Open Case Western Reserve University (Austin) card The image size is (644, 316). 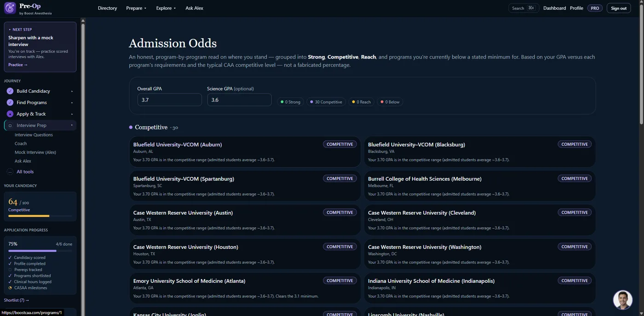coord(245,220)
